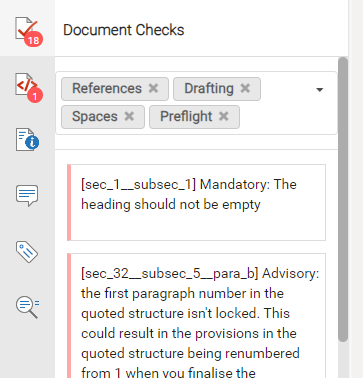The width and height of the screenshot is (363, 378).
Task: Click the Preflight filter tag label
Action: pos(186,117)
